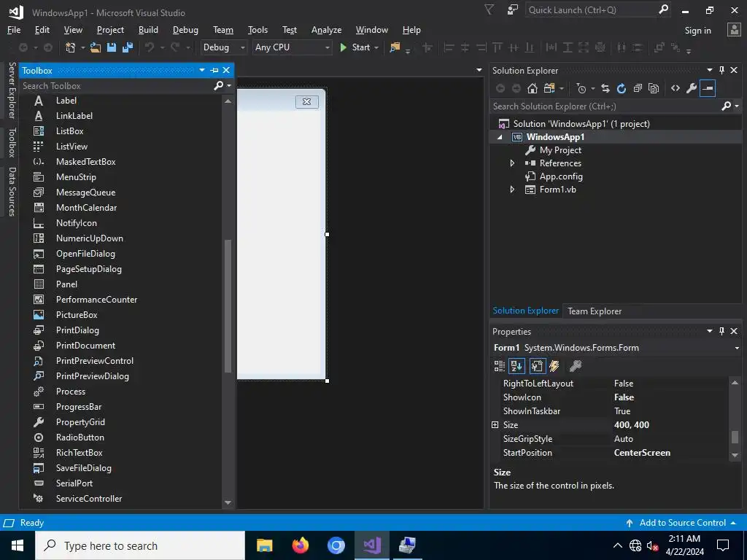Screen dimensions: 747x560
Task: Click Sync with Active Document icon
Action: pos(605,88)
